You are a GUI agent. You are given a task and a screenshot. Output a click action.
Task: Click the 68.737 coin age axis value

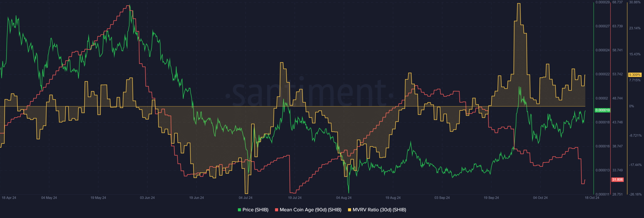coord(618,2)
